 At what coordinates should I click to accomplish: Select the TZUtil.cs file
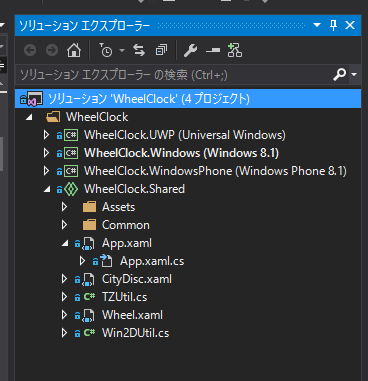[124, 297]
